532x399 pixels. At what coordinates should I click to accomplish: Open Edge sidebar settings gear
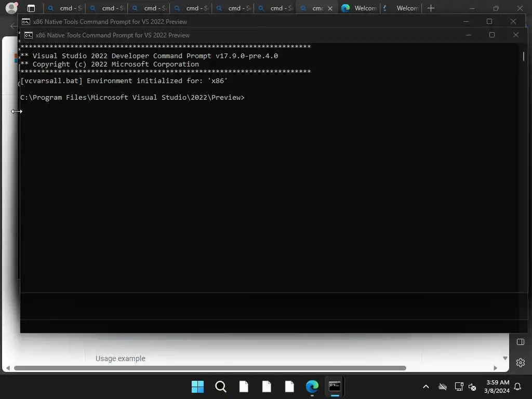[521, 363]
